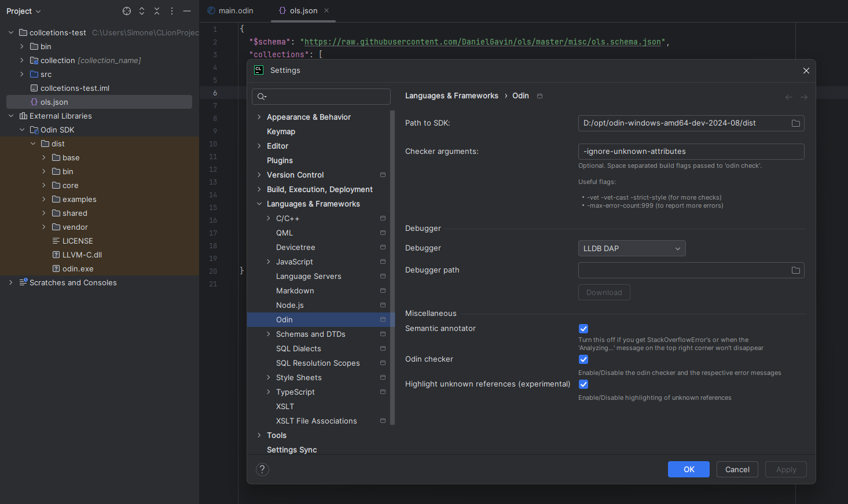This screenshot has width=848, height=504.
Task: Collapse the Odin SDK tree node
Action: pos(22,130)
